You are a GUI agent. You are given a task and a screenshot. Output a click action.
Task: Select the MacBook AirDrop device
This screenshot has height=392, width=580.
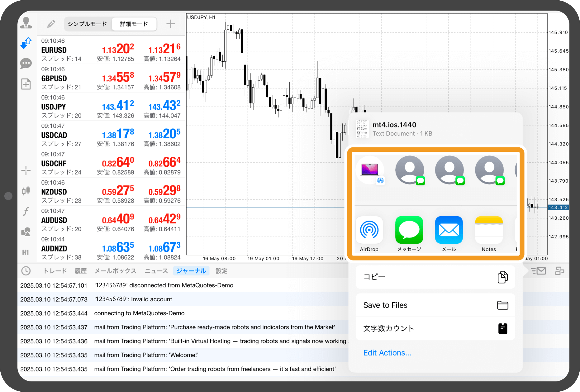370,170
